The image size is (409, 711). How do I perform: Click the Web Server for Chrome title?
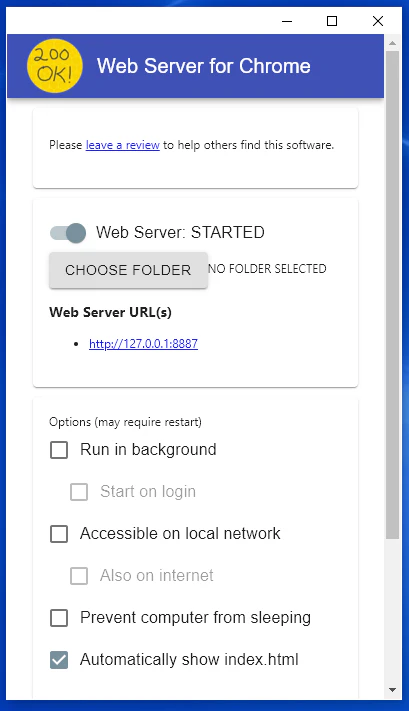[204, 66]
